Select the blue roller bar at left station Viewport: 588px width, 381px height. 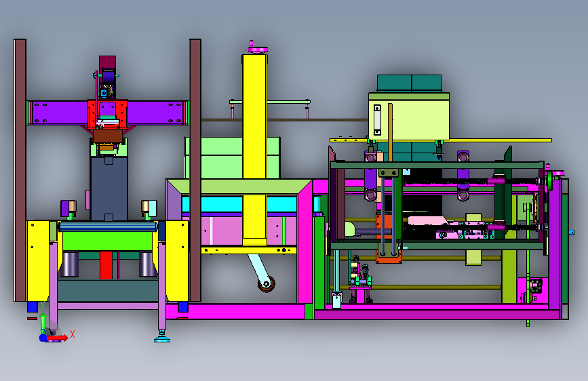click(108, 226)
